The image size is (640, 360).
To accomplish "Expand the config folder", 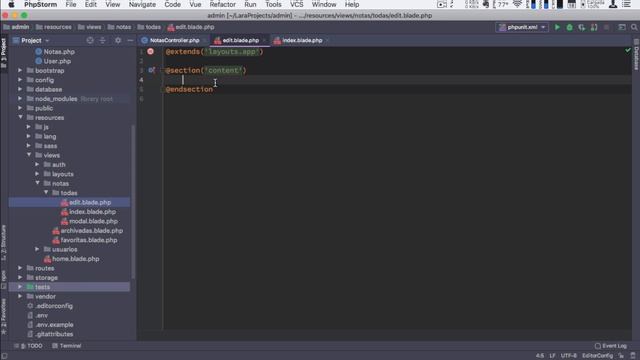I will click(20, 80).
